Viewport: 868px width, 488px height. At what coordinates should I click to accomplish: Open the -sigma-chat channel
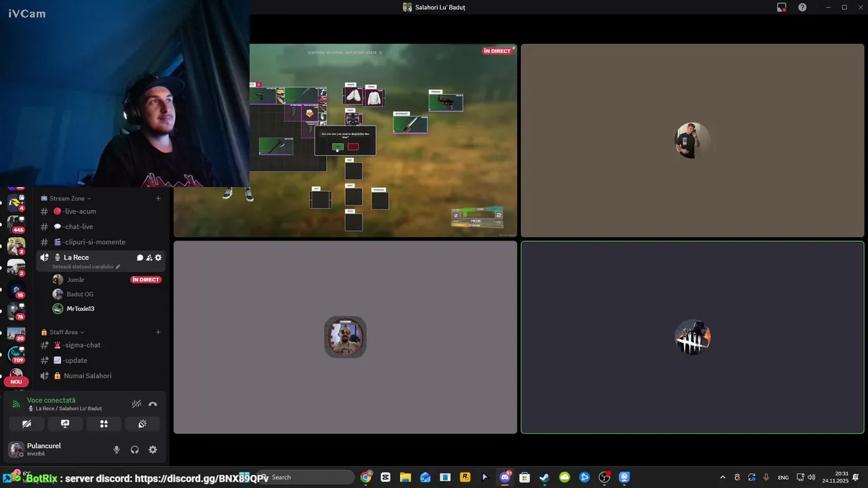(x=101, y=345)
